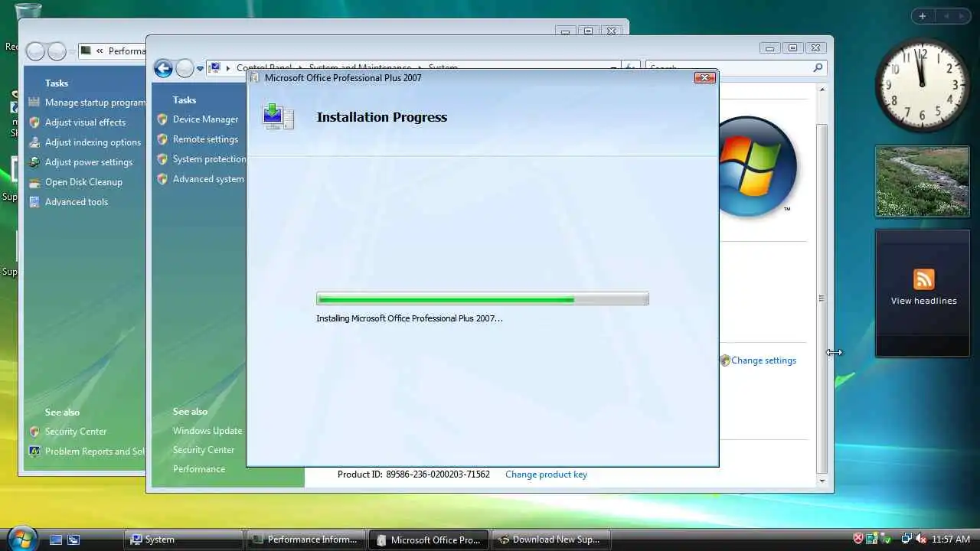
Task: Open Security Center link in System window
Action: pyautogui.click(x=204, y=450)
